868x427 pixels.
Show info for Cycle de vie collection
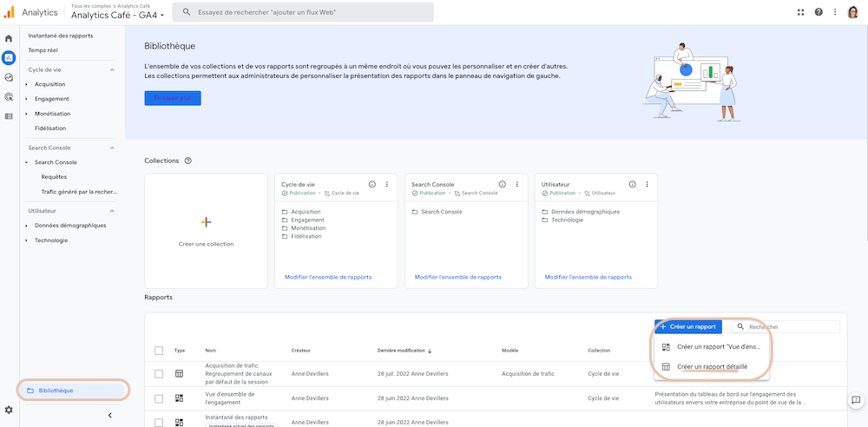[372, 184]
